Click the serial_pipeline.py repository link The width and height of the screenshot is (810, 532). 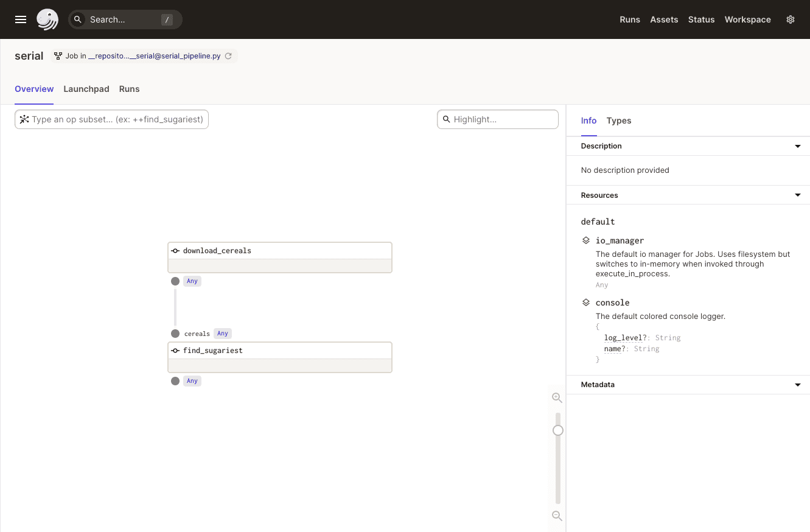pos(154,56)
